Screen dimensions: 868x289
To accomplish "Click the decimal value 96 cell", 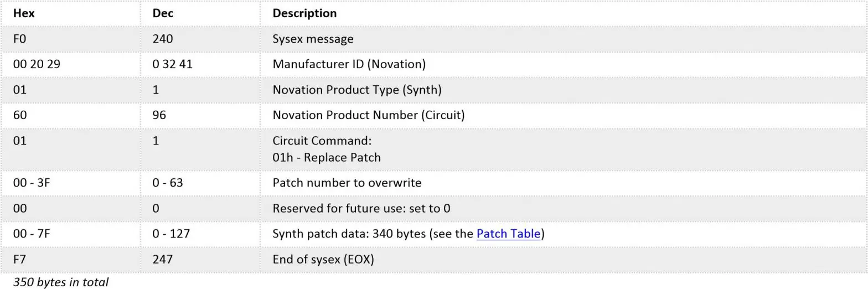I will click(x=159, y=115).
